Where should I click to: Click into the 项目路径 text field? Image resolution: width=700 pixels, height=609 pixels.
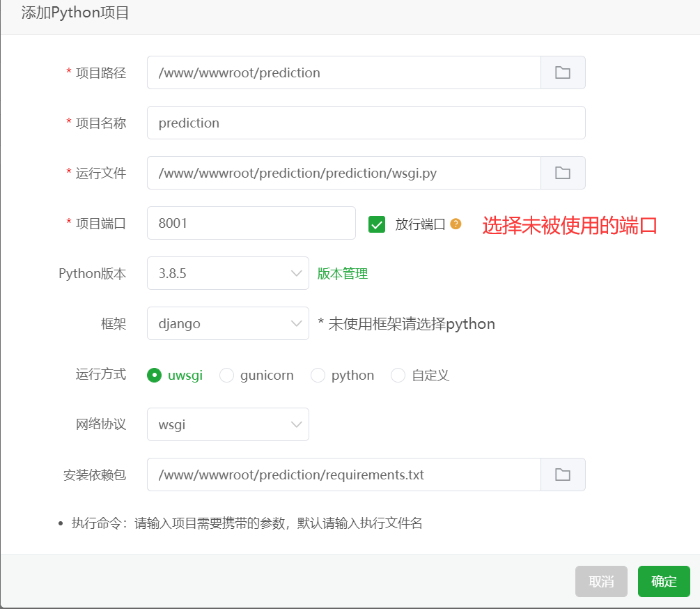tap(343, 72)
